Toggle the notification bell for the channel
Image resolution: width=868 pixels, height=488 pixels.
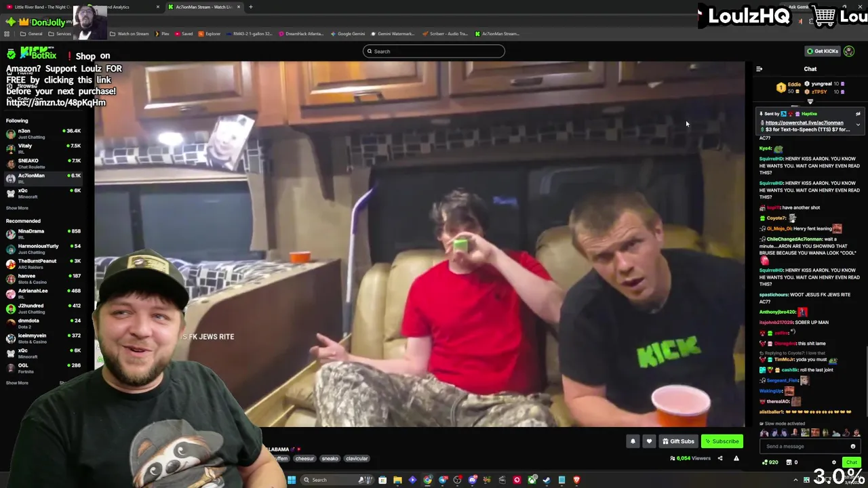pos(633,441)
